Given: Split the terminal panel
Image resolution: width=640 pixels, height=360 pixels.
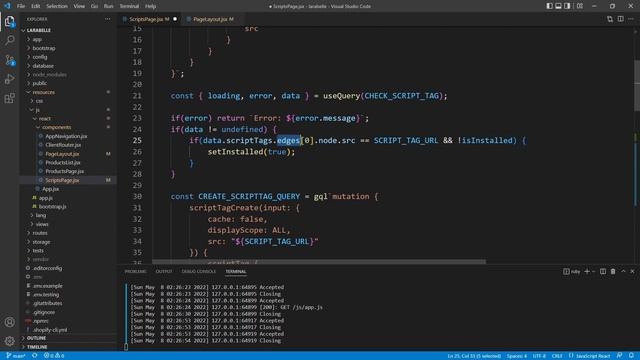Looking at the screenshot, I should [x=603, y=271].
